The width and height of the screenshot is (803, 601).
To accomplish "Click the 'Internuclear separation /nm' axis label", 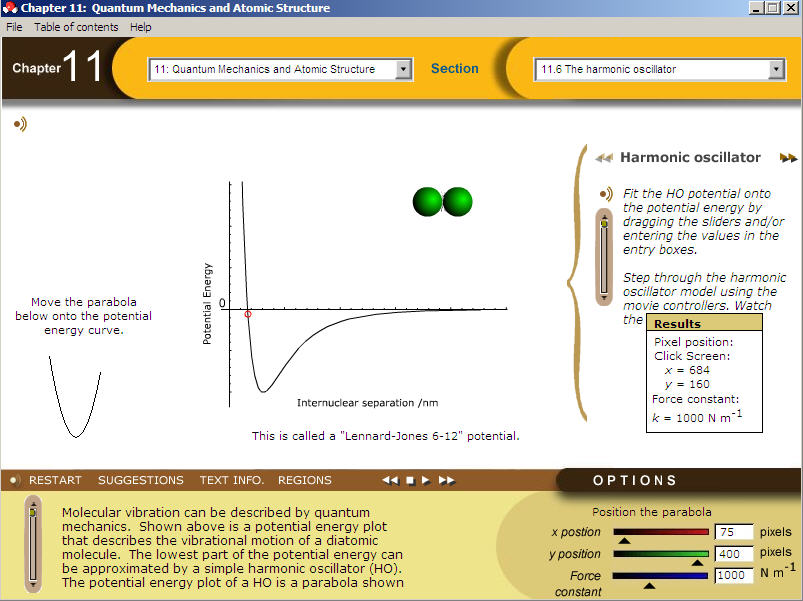I will 368,403.
